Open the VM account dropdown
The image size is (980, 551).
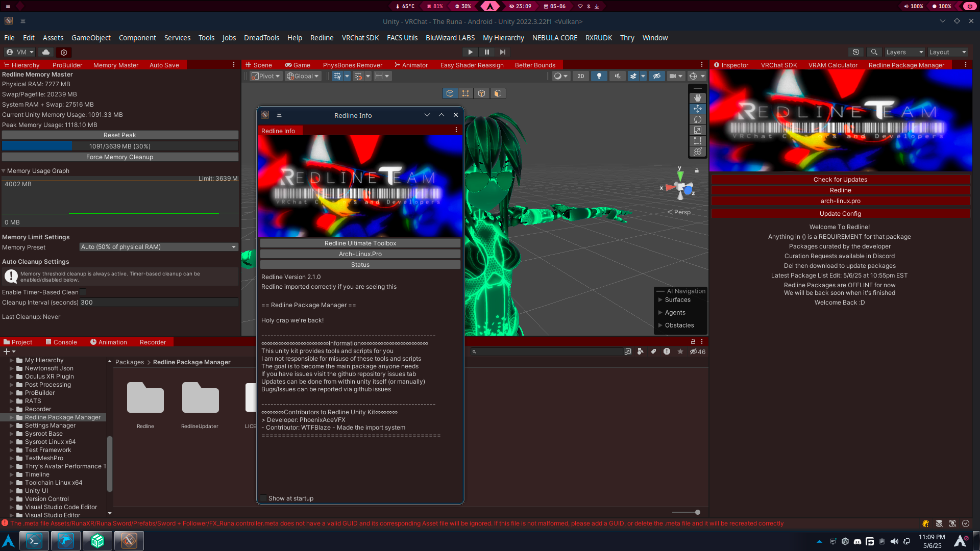pyautogui.click(x=20, y=52)
